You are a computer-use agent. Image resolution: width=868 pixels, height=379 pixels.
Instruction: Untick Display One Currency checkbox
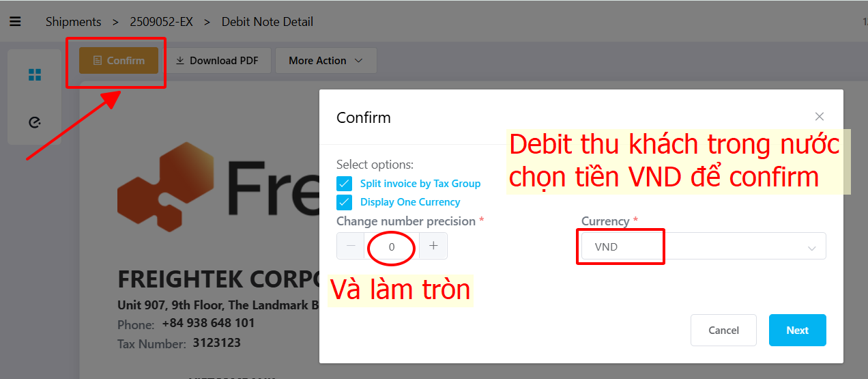345,202
